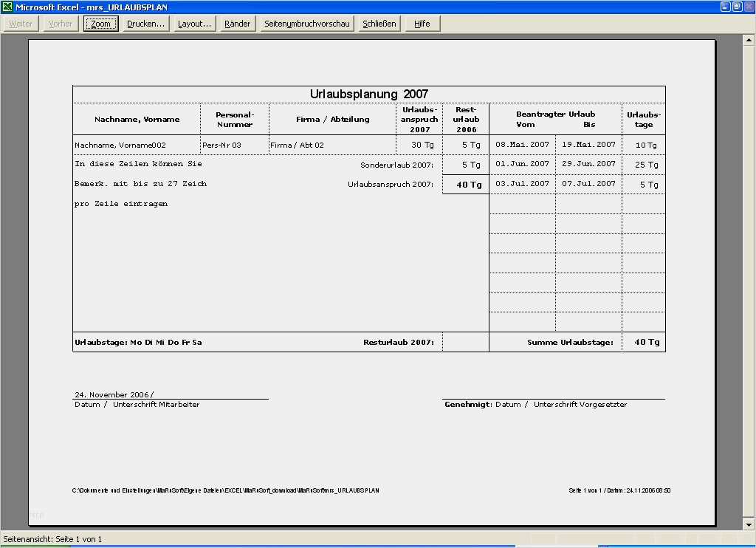Switch to Seitenumbruchvorschau view
The height and width of the screenshot is (548, 756).
306,24
